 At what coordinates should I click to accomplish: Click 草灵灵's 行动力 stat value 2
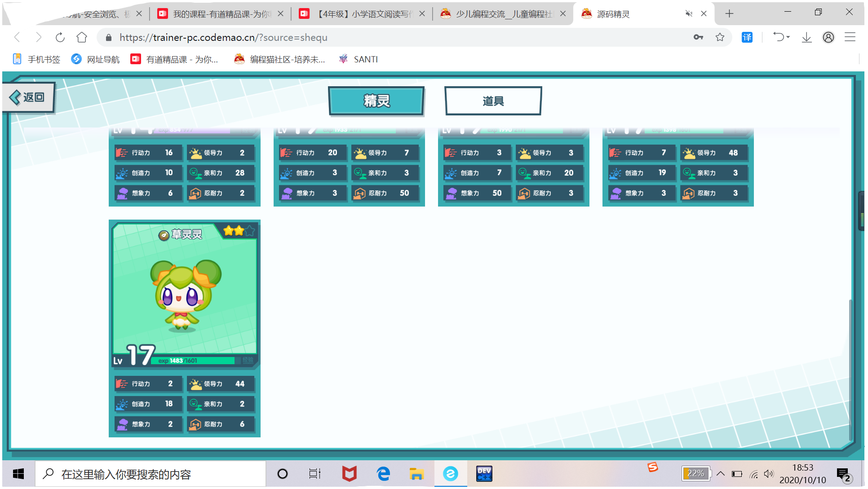pos(170,384)
